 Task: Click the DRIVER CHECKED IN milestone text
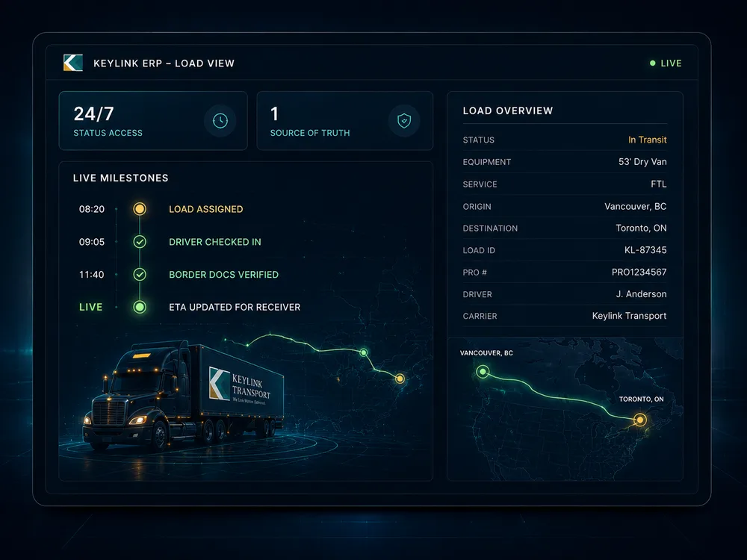pos(215,242)
